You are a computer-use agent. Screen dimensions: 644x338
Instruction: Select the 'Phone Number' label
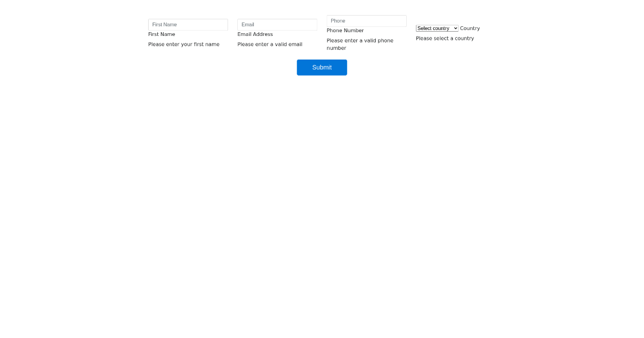click(x=345, y=31)
